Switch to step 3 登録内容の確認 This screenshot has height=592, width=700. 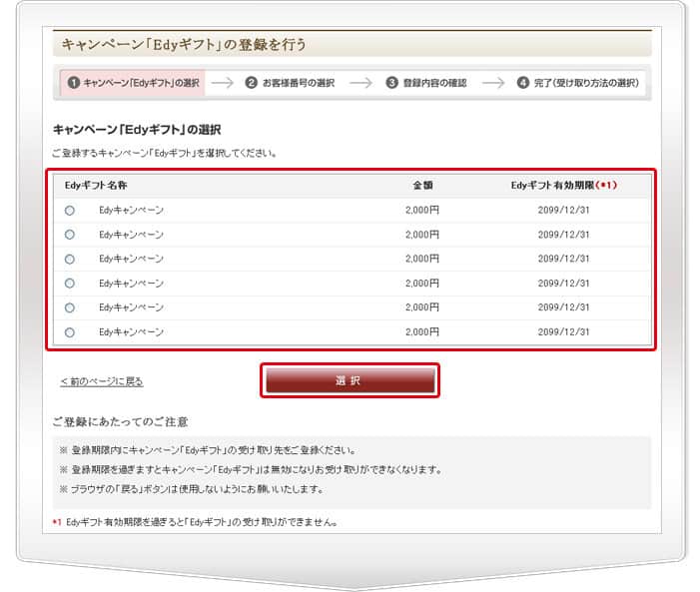426,83
